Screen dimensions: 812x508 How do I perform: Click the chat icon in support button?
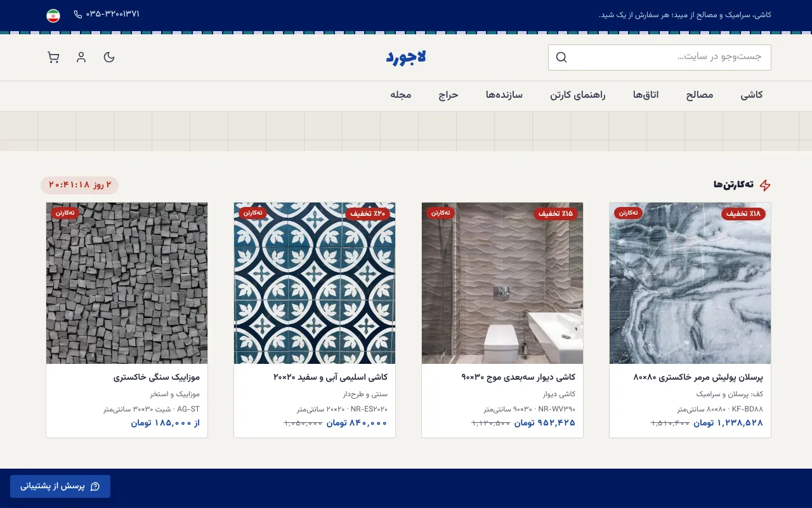tap(95, 486)
